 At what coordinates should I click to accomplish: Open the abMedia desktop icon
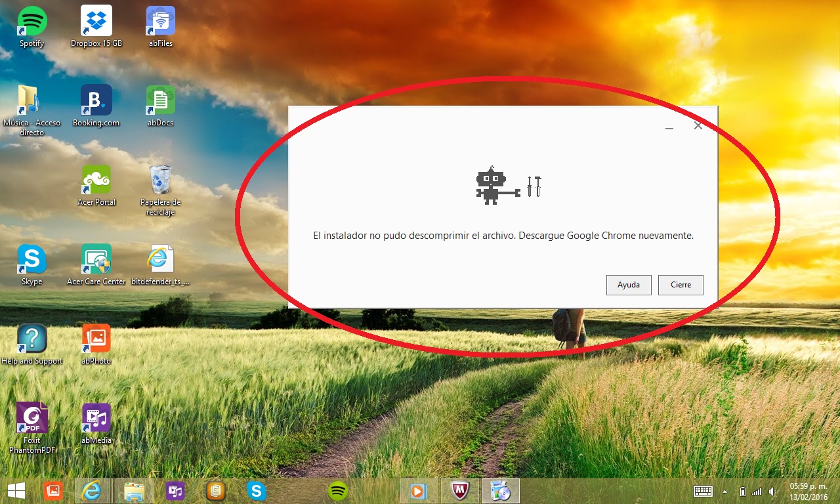coord(96,424)
